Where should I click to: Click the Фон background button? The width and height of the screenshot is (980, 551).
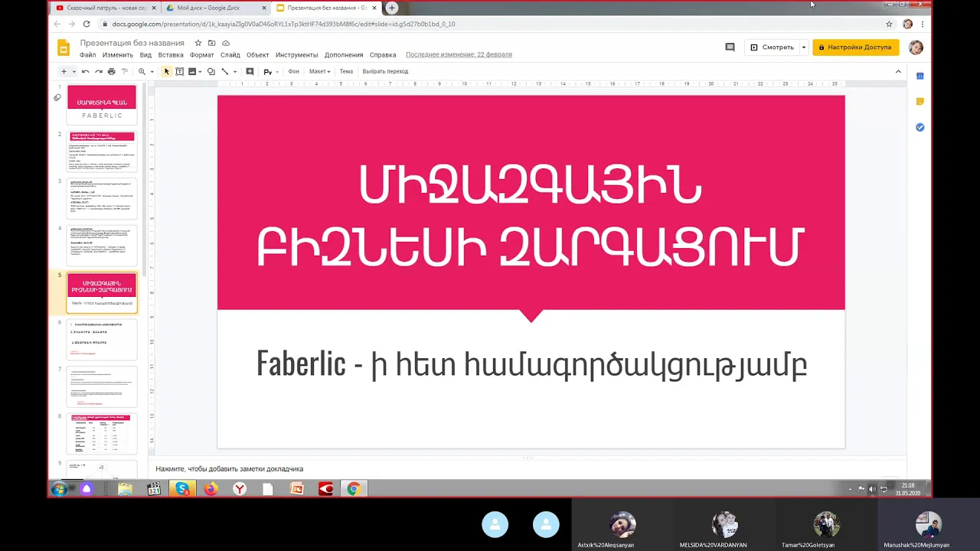coord(293,71)
